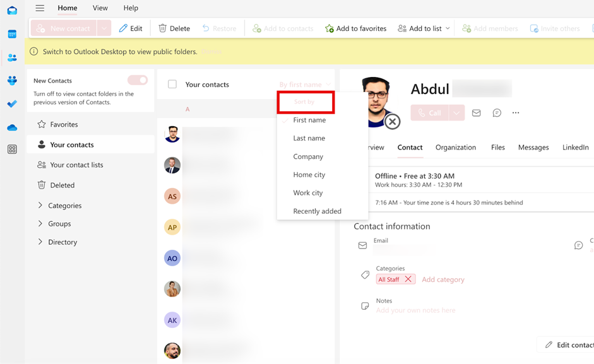Select the AP contact avatar

172,227
